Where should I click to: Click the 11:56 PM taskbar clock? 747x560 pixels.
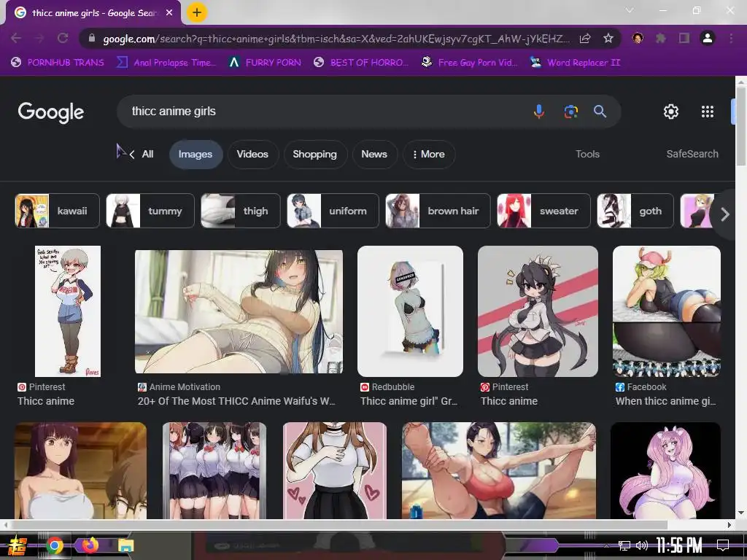pyautogui.click(x=679, y=545)
